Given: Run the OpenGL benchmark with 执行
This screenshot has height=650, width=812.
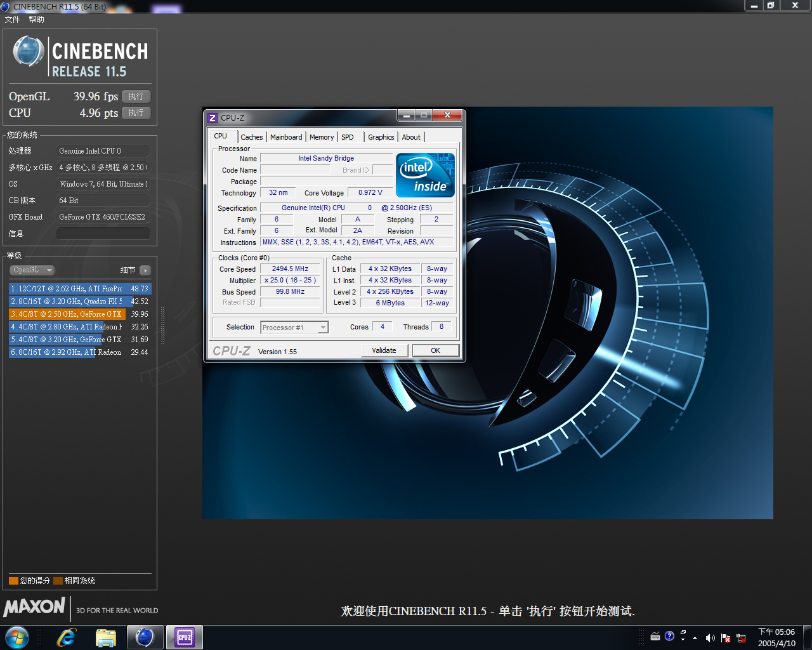Looking at the screenshot, I should click(x=136, y=96).
